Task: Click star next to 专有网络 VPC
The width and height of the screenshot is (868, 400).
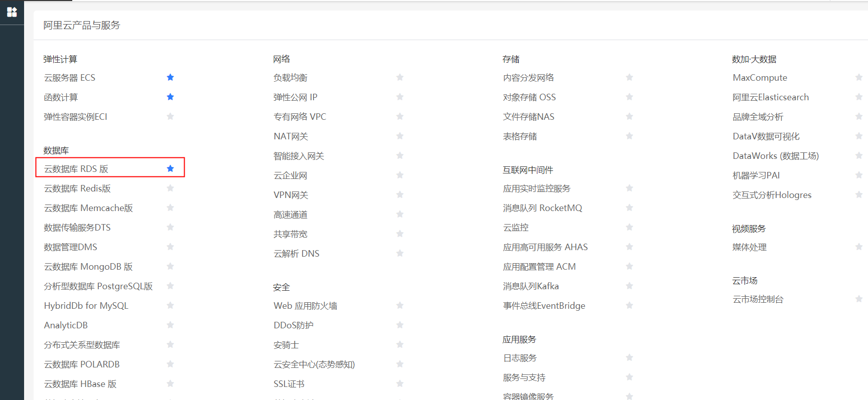Action: pyautogui.click(x=400, y=116)
